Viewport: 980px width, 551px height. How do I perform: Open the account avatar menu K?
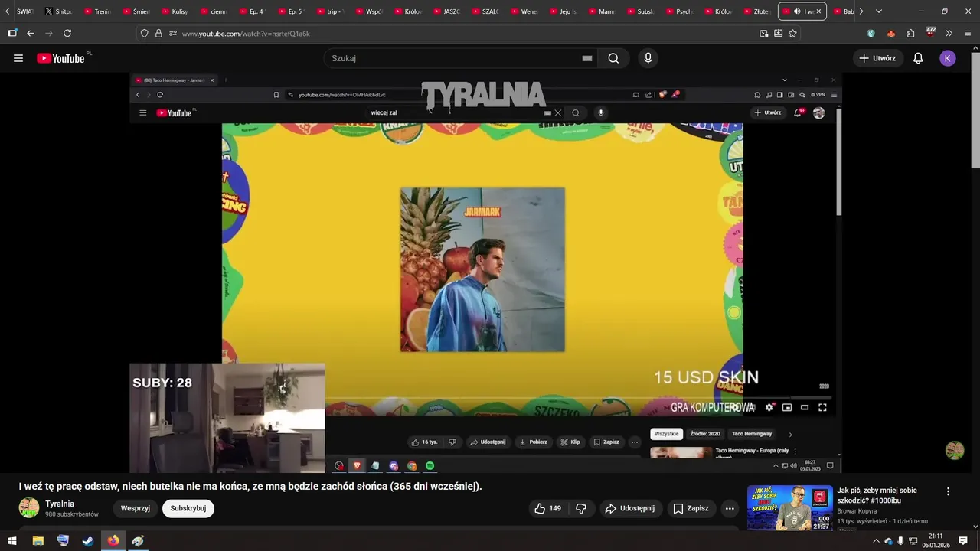point(948,58)
